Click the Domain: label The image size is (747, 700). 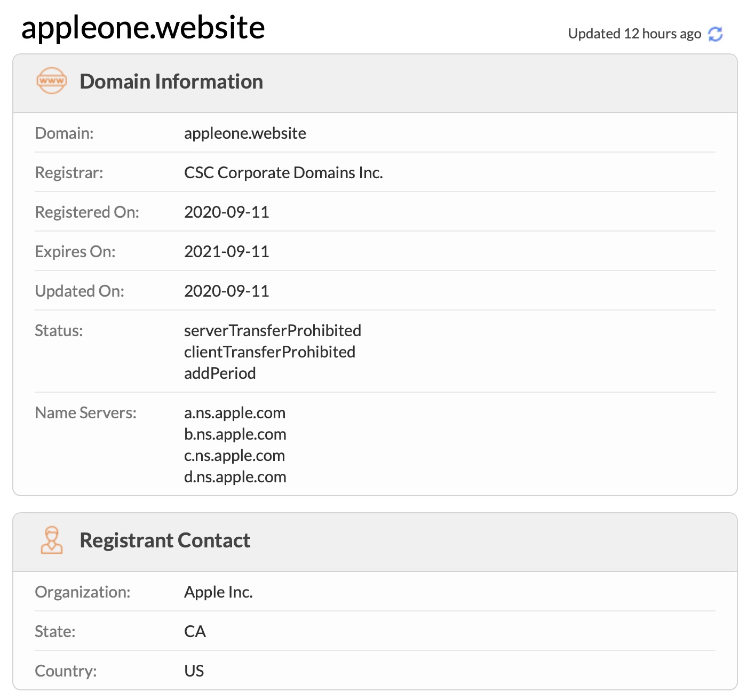(x=64, y=133)
